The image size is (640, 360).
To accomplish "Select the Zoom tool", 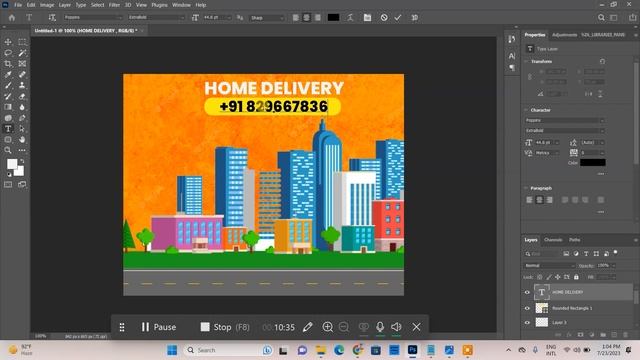I will tap(8, 150).
